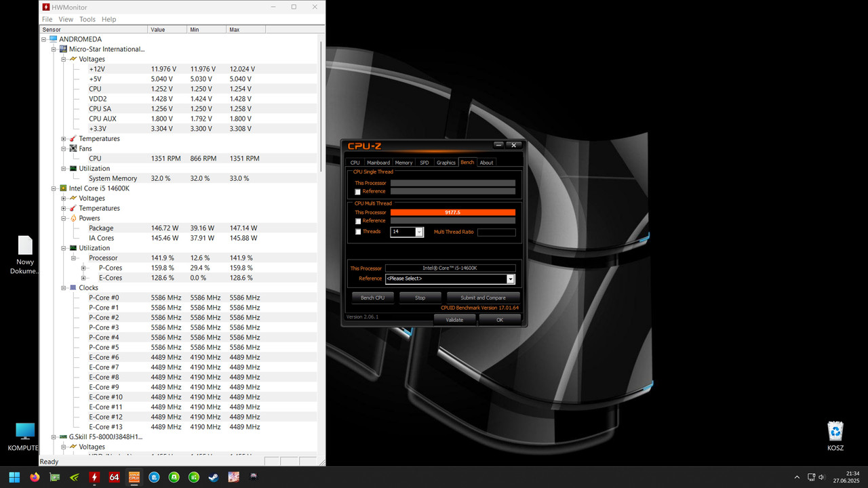The image size is (868, 488).
Task: Click the Multi Thread score bar 9177.5
Action: tap(453, 213)
